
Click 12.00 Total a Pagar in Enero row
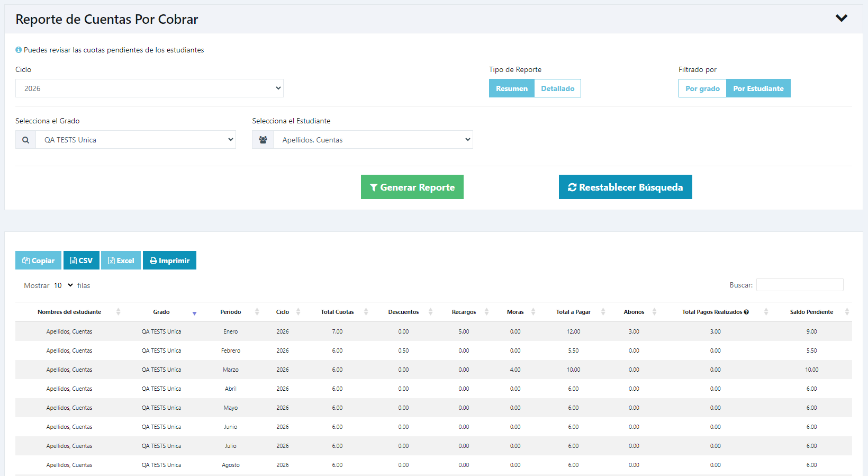[x=573, y=331]
